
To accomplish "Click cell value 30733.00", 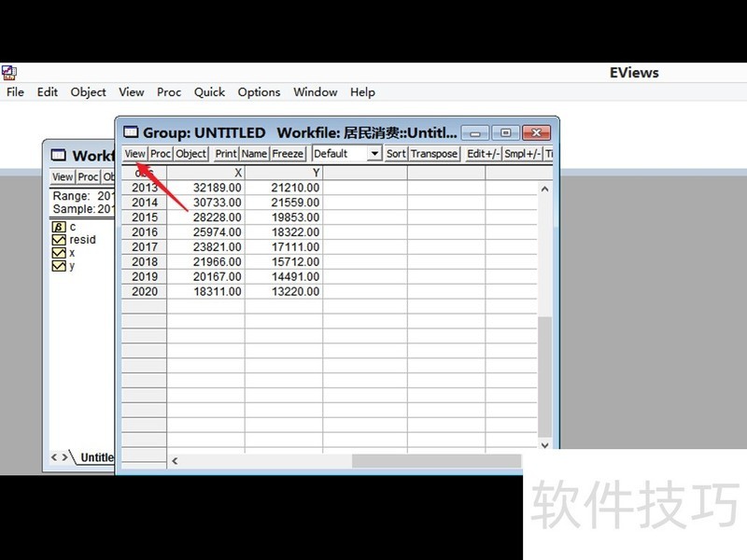I will (x=205, y=203).
